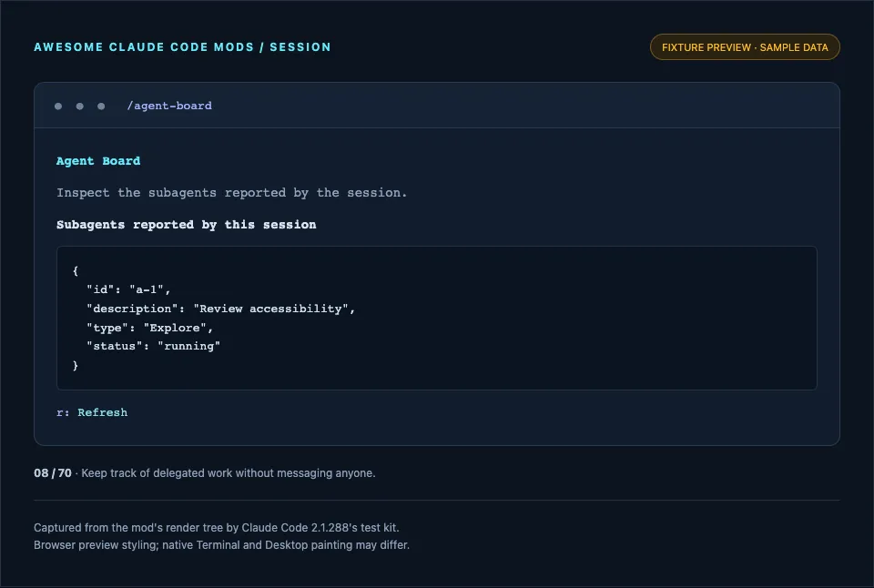Image resolution: width=874 pixels, height=588 pixels.
Task: Click the '08 / 70' counter
Action: coord(53,473)
